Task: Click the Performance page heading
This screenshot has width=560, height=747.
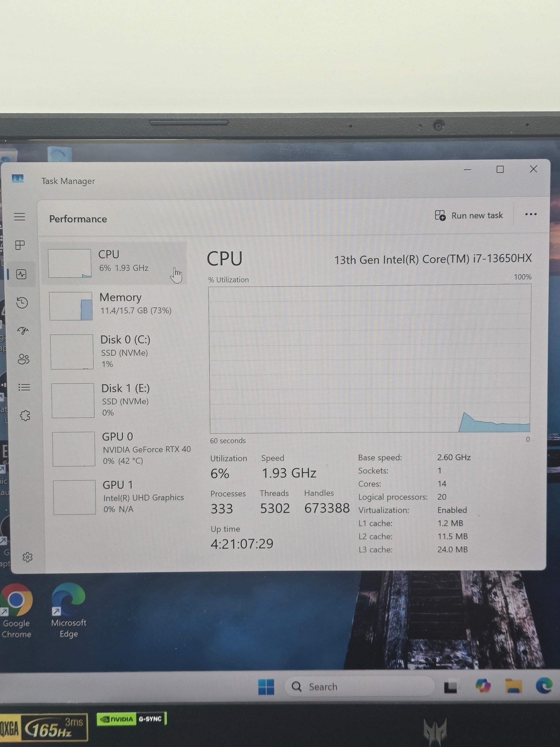Action: coord(78,219)
